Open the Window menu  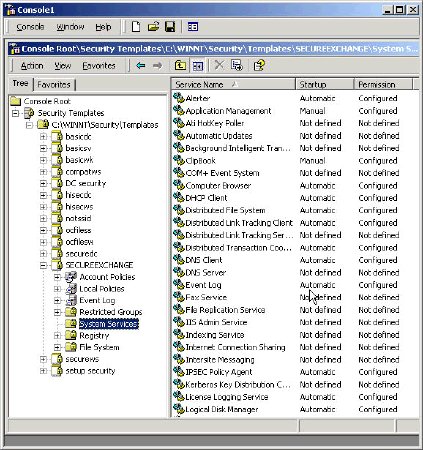pos(70,27)
